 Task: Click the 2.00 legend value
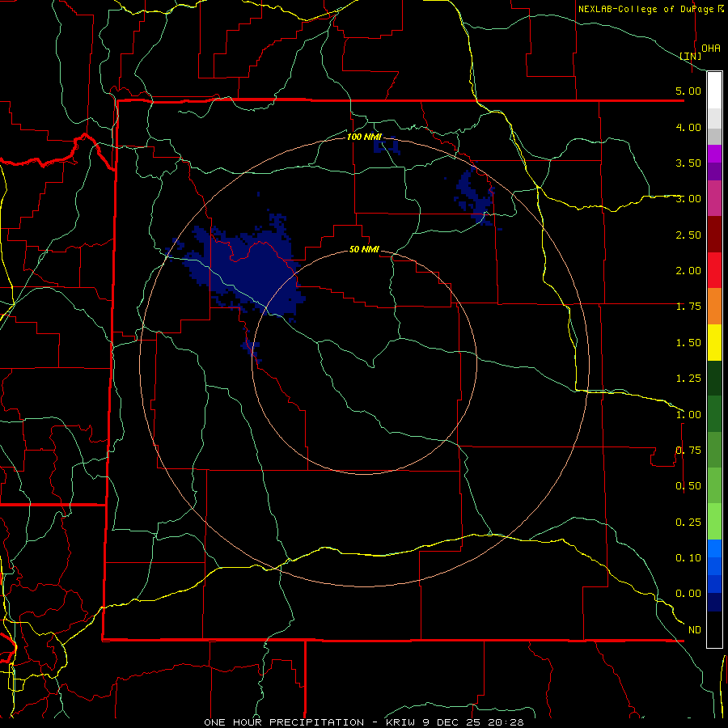(688, 271)
